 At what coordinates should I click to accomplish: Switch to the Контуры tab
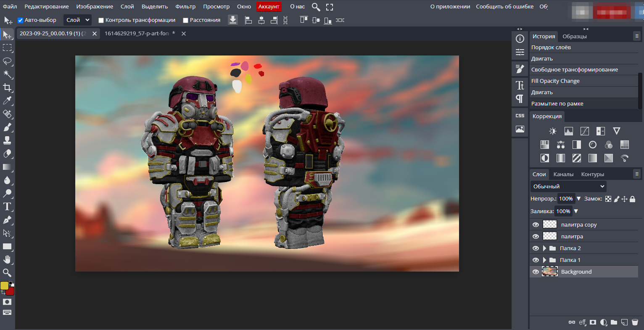(593, 174)
